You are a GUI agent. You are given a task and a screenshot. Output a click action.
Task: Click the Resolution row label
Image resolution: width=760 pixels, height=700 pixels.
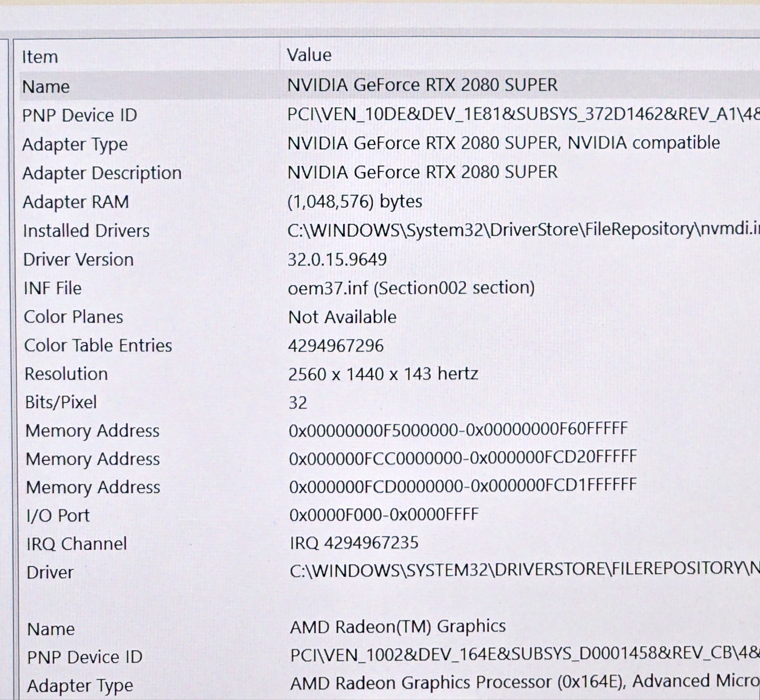66,374
